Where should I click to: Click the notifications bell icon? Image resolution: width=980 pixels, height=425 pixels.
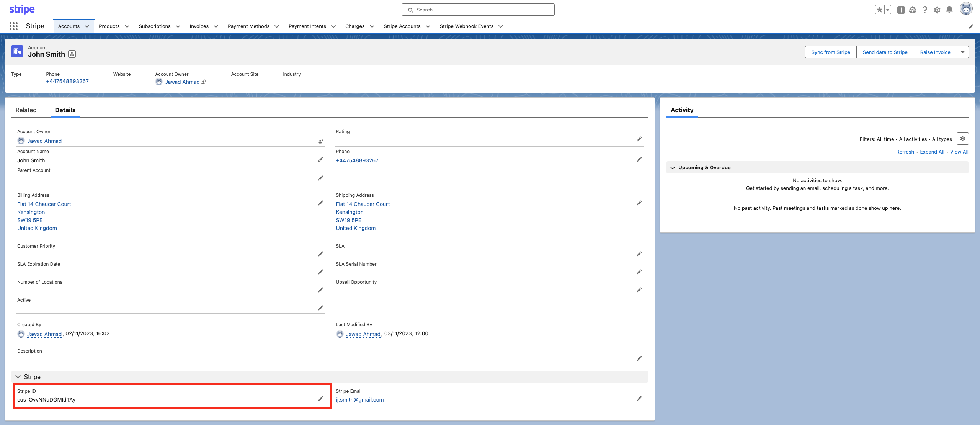click(949, 10)
